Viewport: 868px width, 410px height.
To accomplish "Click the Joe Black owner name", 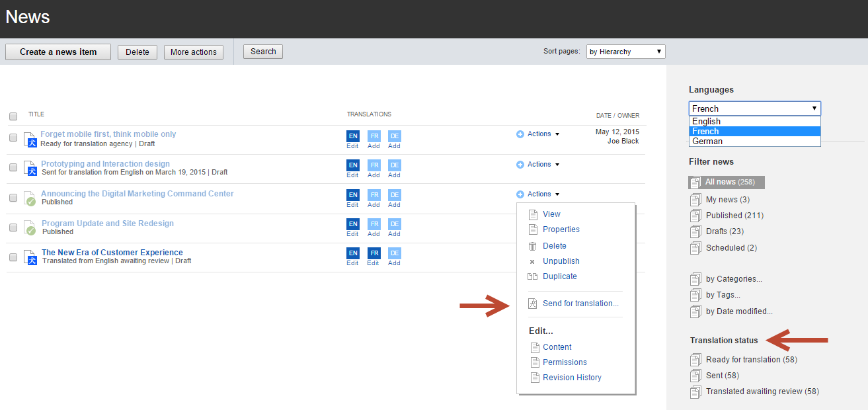I will pyautogui.click(x=623, y=142).
